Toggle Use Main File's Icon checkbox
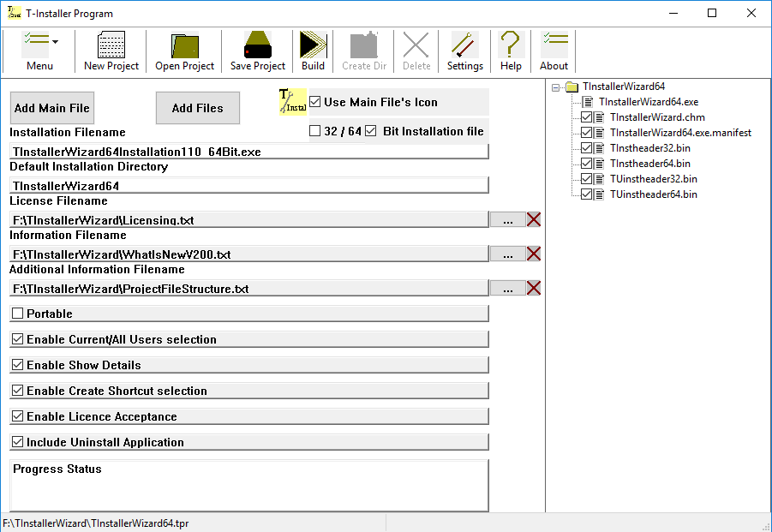772x532 pixels. 315,102
